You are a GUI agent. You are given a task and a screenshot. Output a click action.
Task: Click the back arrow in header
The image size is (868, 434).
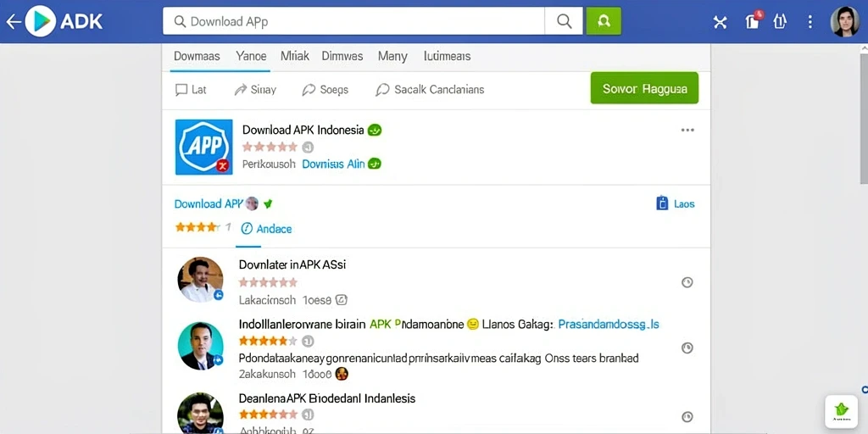pos(14,21)
